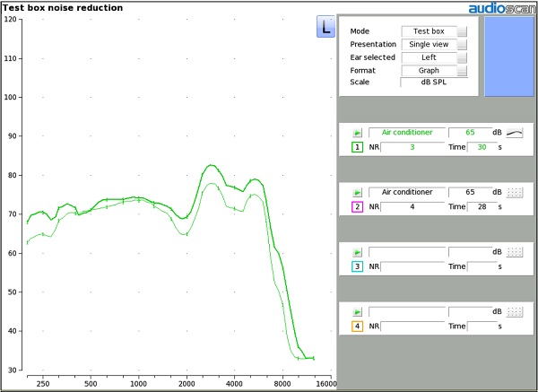Click the curve icon for test 1

point(515,133)
